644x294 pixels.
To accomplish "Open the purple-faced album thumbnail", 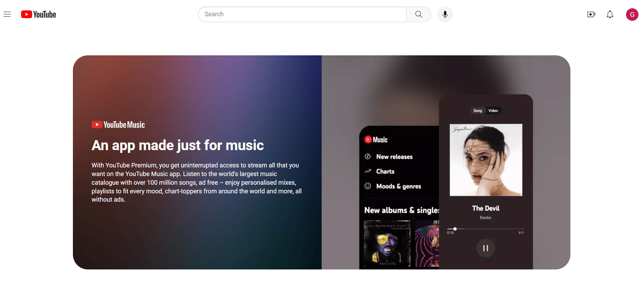I will tap(387, 244).
